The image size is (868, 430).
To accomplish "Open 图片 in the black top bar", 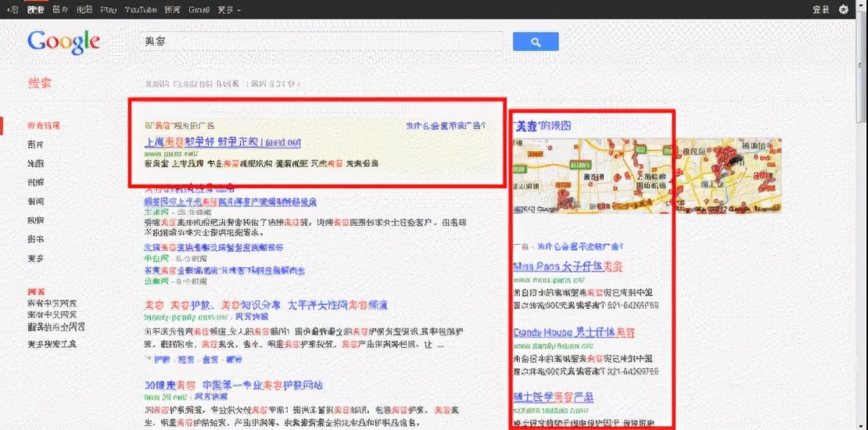I will click(59, 10).
